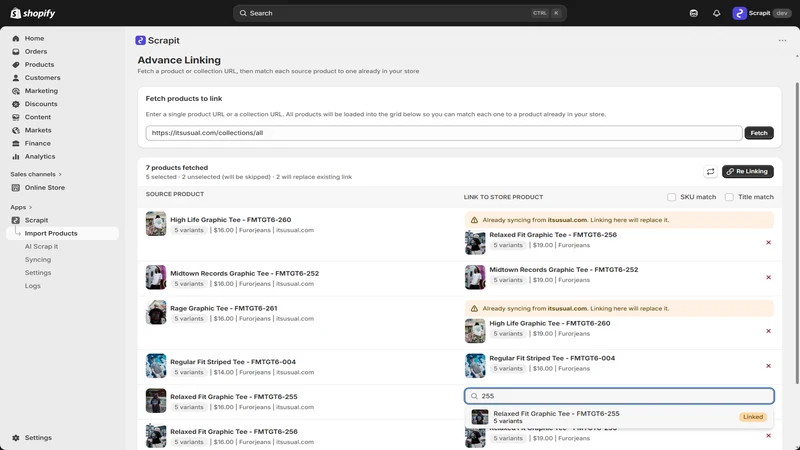Enable the Title match checkbox
This screenshot has height=450, width=800.
click(x=729, y=197)
